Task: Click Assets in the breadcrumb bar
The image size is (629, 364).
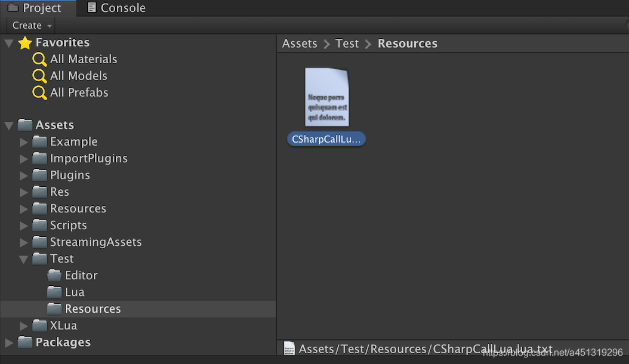Action: pyautogui.click(x=300, y=43)
